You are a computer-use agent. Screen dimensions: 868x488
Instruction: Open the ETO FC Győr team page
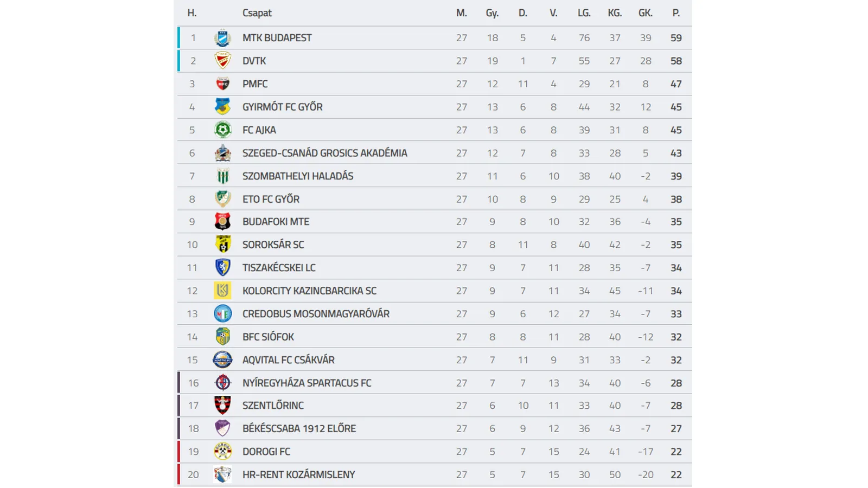point(271,199)
